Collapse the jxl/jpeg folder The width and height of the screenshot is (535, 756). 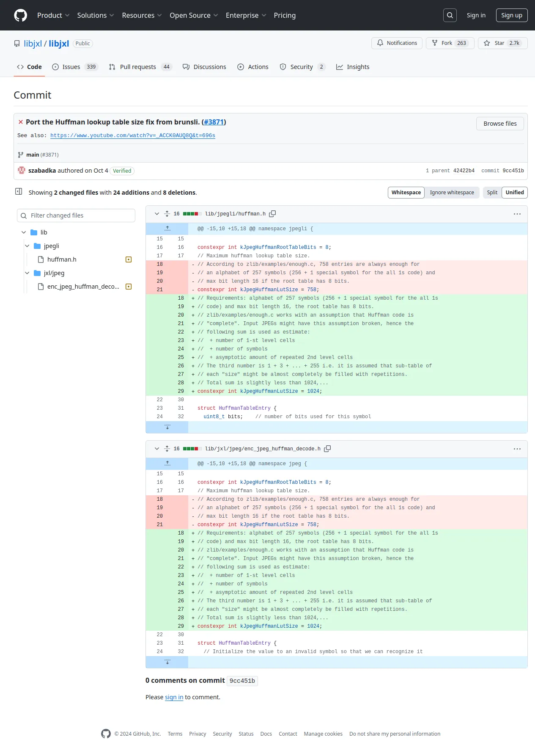tap(27, 273)
